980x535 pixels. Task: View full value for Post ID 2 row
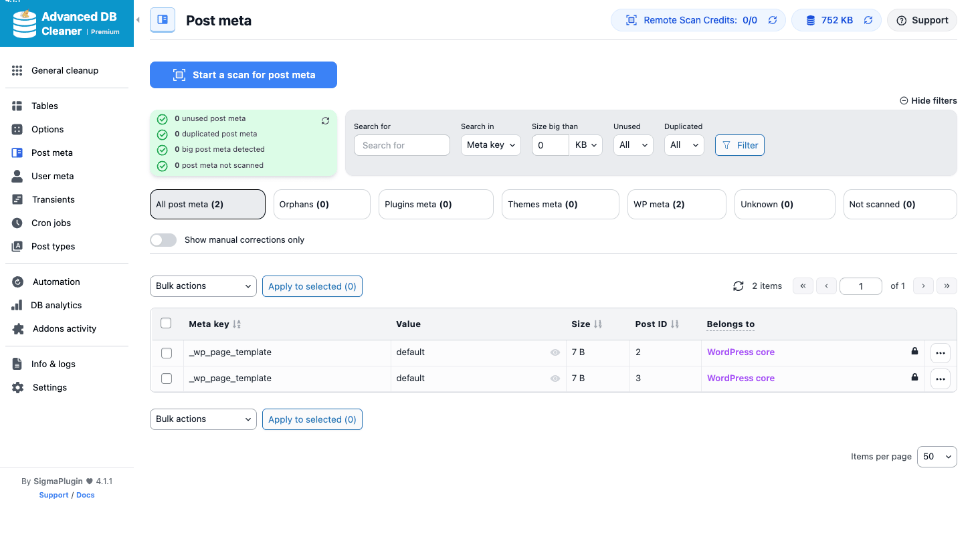point(555,352)
